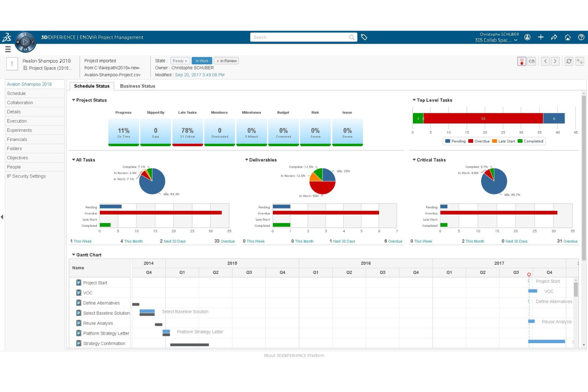Click the Gantt today marker
Viewport: 588px width, 392px height.
pos(529,274)
